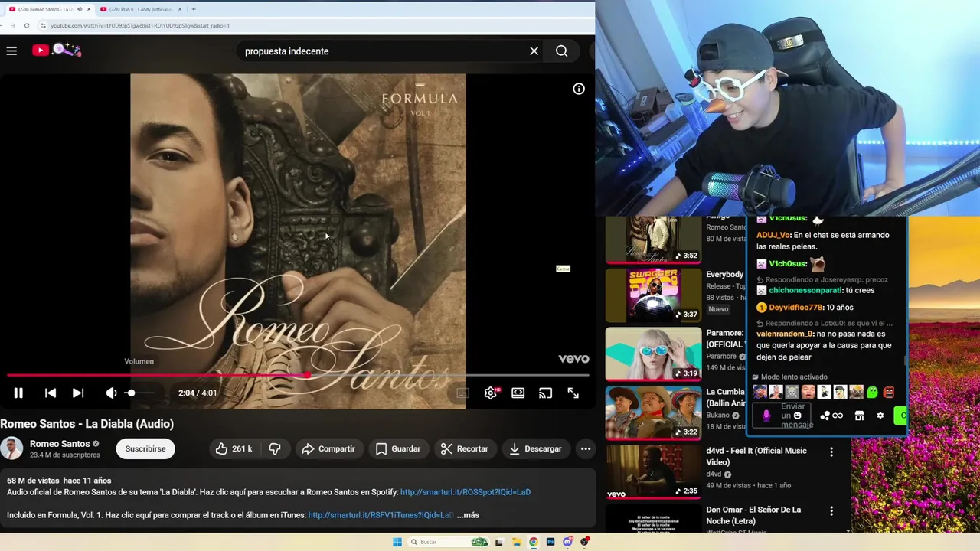Open the chat settings gear
This screenshot has height=551, width=980.
(x=880, y=416)
